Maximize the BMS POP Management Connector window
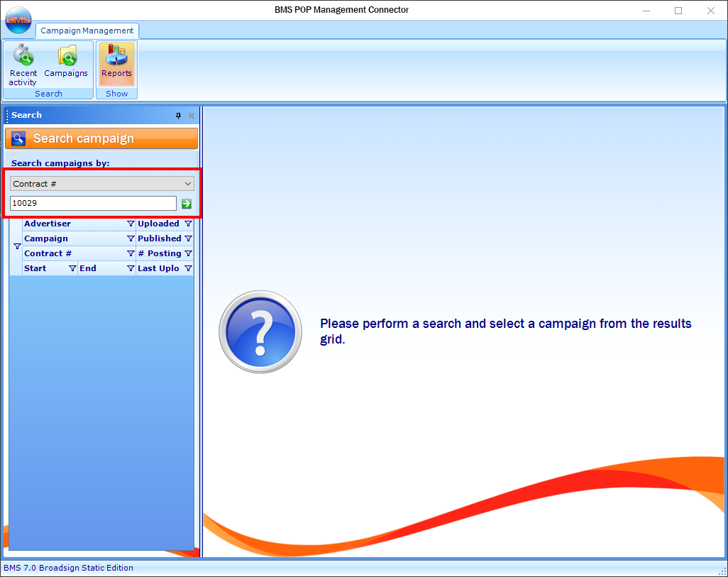 tap(678, 10)
